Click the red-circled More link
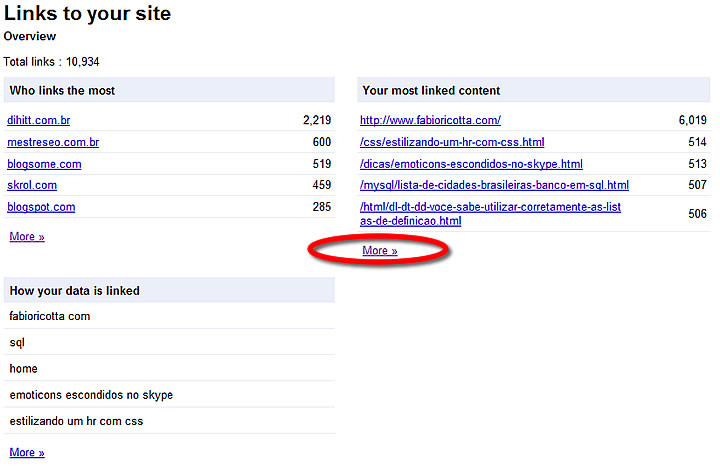The image size is (720, 467). 379,251
